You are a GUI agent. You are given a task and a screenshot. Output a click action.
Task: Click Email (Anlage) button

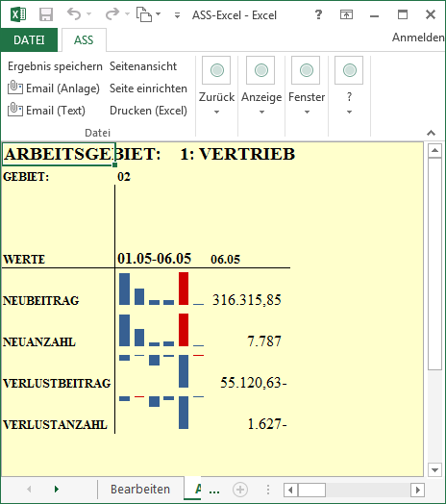point(54,88)
